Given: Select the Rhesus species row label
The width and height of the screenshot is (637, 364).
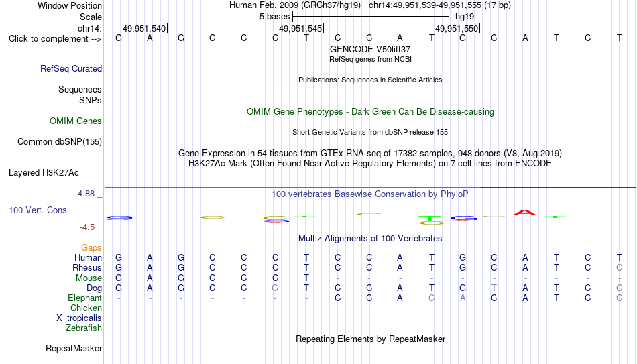Looking at the screenshot, I should pyautogui.click(x=87, y=267).
